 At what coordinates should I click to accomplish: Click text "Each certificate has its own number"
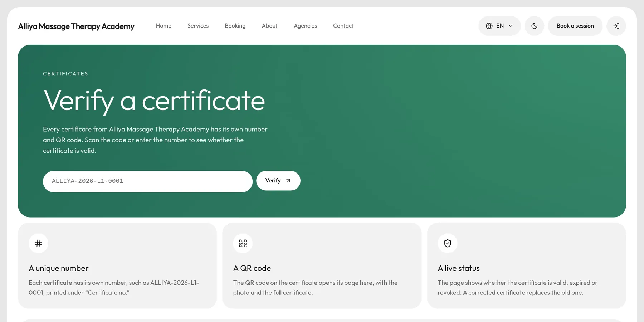pos(114,288)
